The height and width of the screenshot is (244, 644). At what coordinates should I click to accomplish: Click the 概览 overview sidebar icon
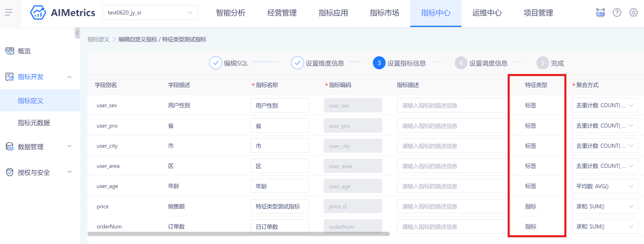(10, 51)
